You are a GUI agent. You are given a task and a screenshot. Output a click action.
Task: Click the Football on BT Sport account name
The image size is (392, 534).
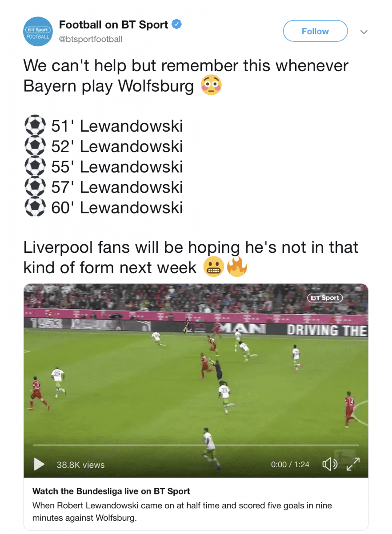pyautogui.click(x=114, y=24)
